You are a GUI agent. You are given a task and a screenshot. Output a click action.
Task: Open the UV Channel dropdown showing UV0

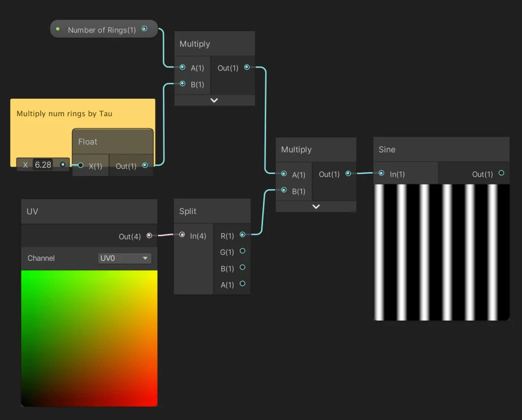pos(124,258)
